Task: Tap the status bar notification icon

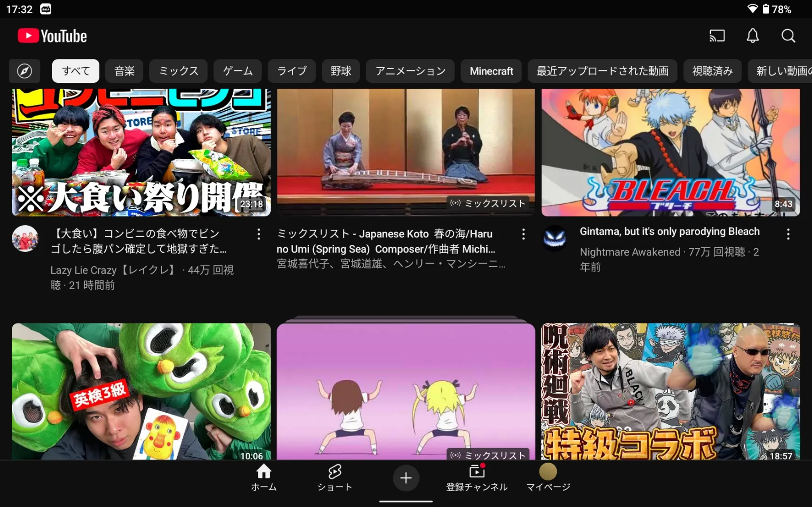Action: click(46, 9)
